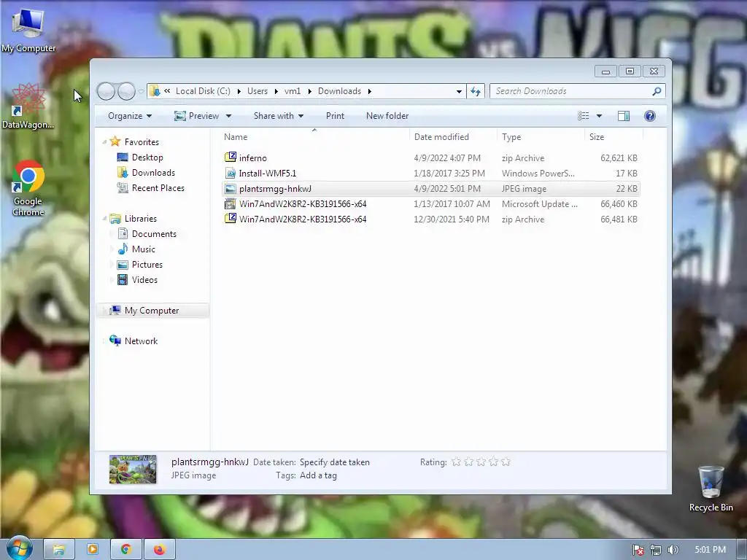Expand the Network tree node
Image resolution: width=747 pixels, height=560 pixels.
[104, 341]
